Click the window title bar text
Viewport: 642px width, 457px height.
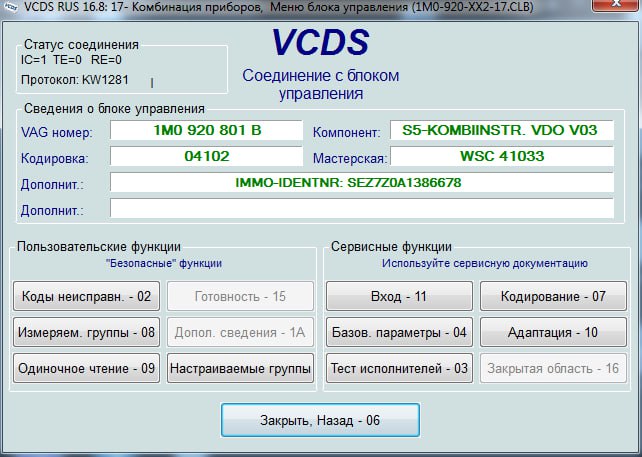tap(278, 7)
